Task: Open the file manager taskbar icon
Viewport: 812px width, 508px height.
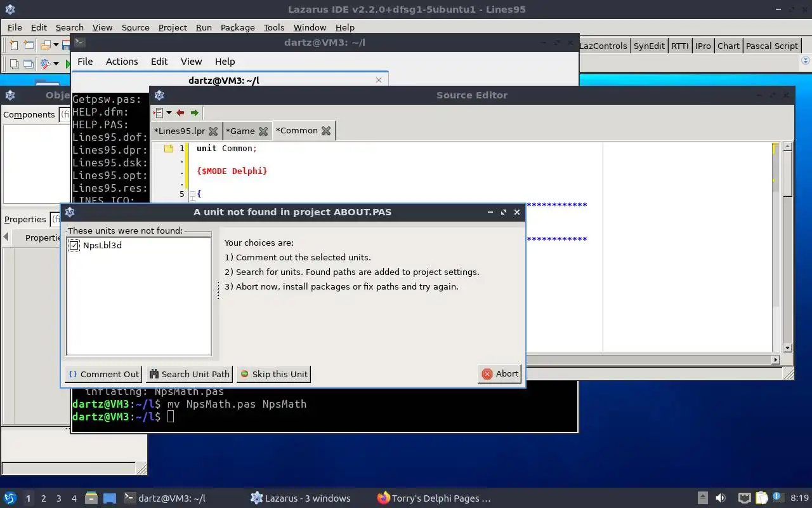Action: click(91, 498)
